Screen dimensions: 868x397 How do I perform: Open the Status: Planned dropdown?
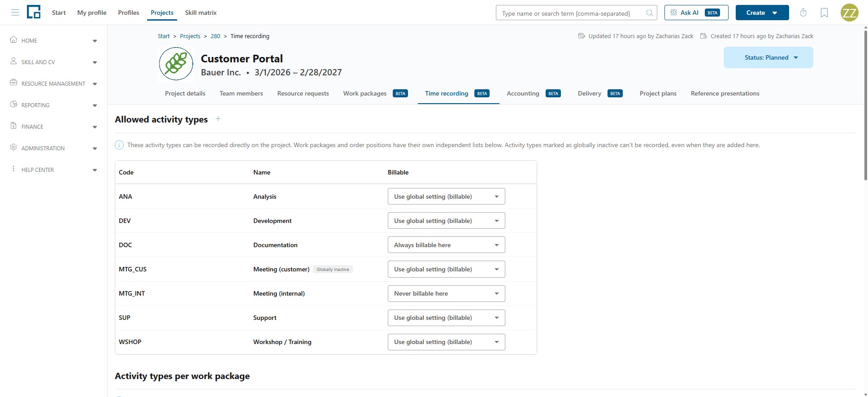coord(768,57)
